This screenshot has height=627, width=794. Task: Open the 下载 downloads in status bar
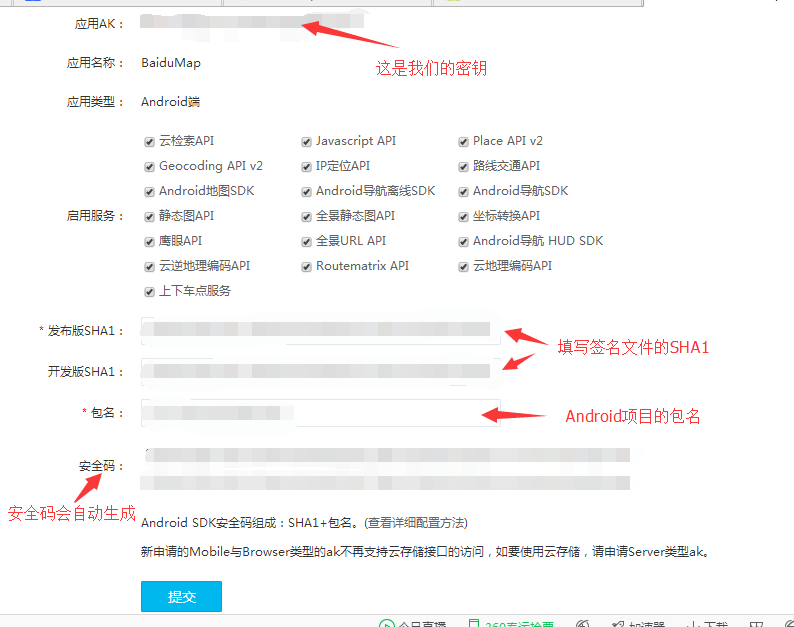pos(707,624)
